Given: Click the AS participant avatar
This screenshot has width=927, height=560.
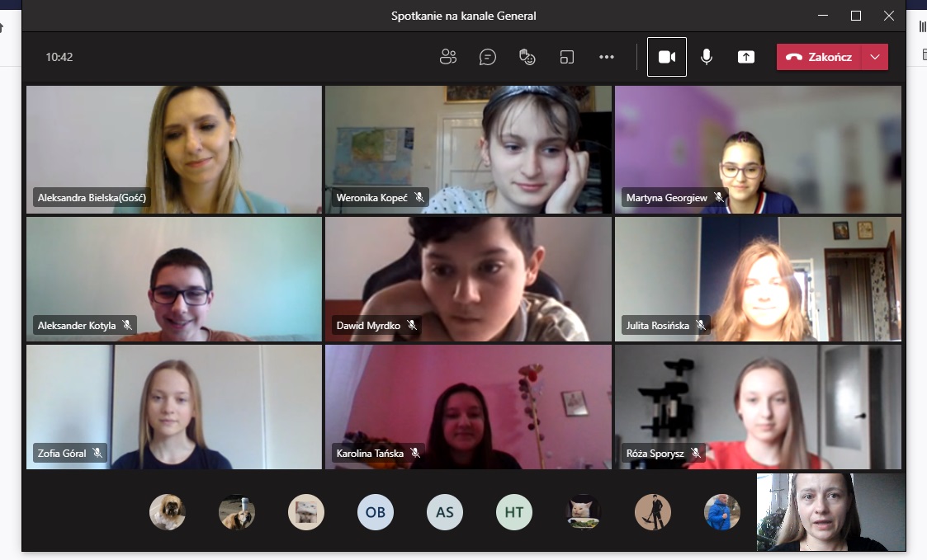Looking at the screenshot, I should [445, 512].
